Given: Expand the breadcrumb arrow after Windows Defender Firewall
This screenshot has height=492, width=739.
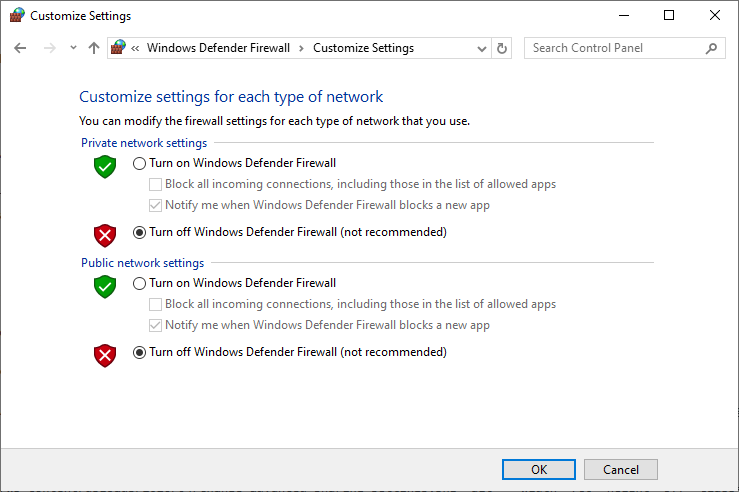Looking at the screenshot, I should (301, 48).
